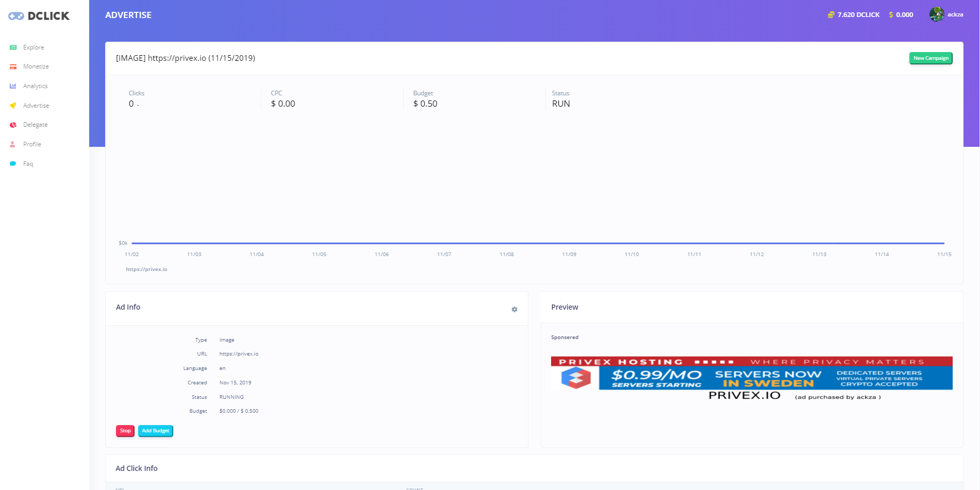This screenshot has width=980, height=490.
Task: Click the DCLICK gamepad logo
Action: (x=16, y=16)
